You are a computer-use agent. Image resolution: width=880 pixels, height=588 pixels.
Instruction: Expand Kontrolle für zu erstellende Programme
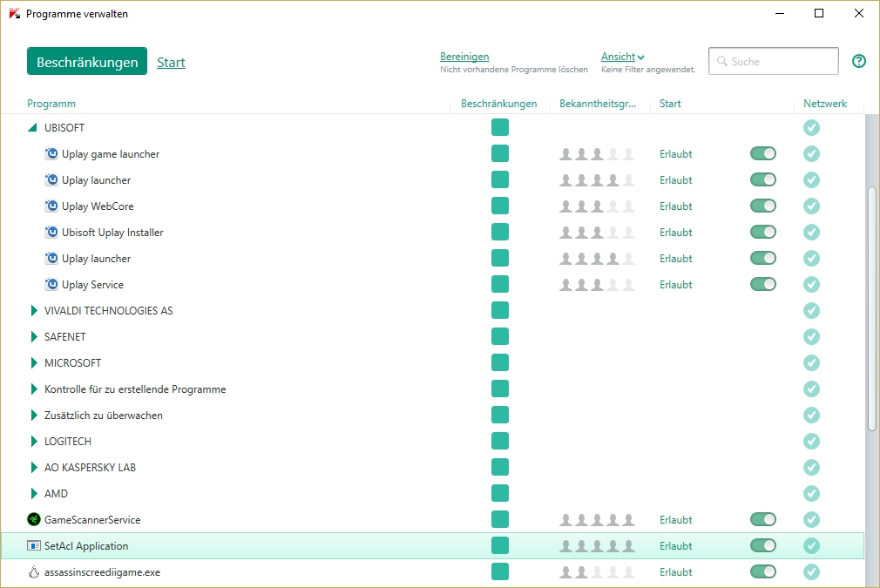[34, 389]
